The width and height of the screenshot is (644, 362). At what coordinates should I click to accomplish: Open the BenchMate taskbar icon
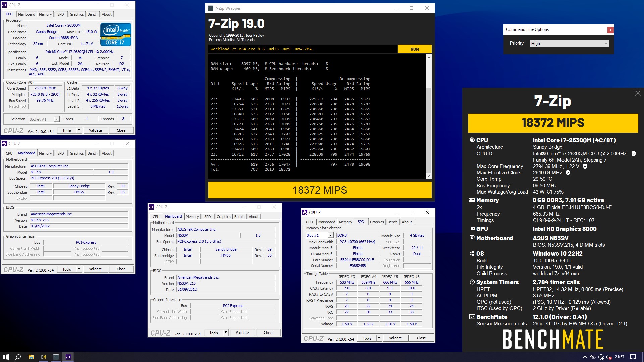click(x=43, y=357)
